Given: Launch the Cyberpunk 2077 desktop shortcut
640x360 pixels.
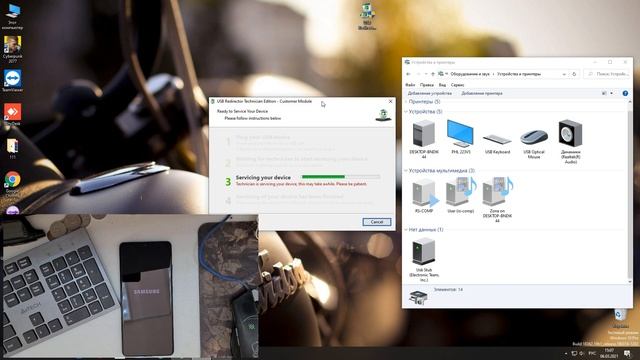Looking at the screenshot, I should pos(12,49).
